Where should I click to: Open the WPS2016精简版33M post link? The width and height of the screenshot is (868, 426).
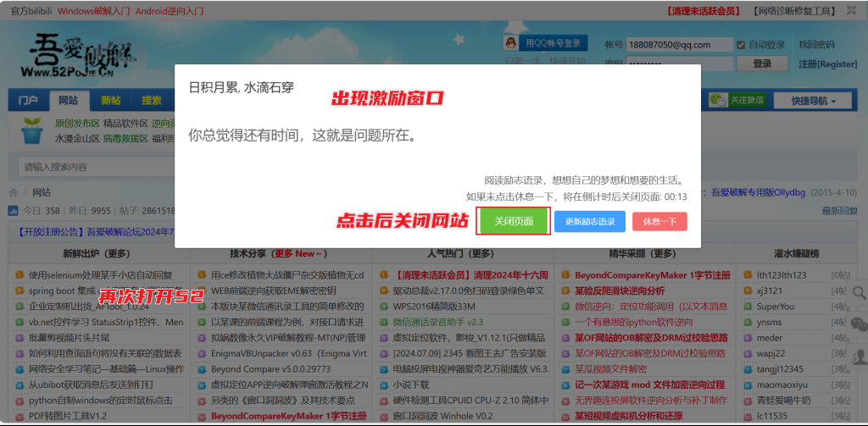pos(434,306)
